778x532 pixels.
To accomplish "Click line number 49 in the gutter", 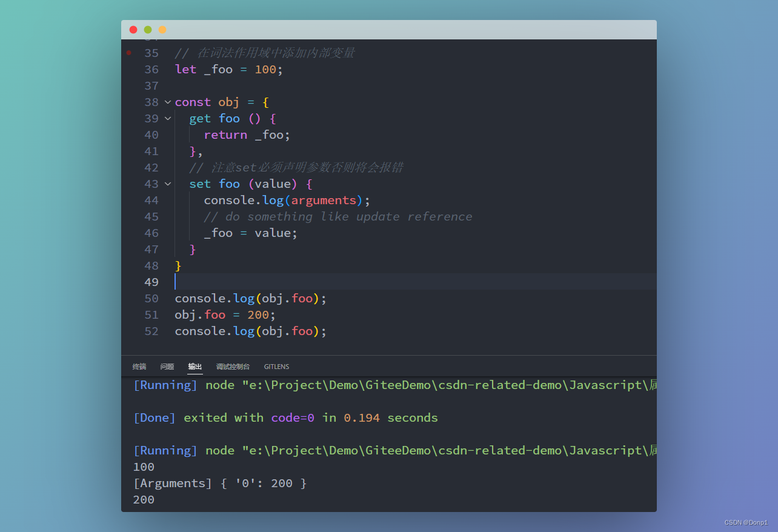I will pyautogui.click(x=151, y=282).
